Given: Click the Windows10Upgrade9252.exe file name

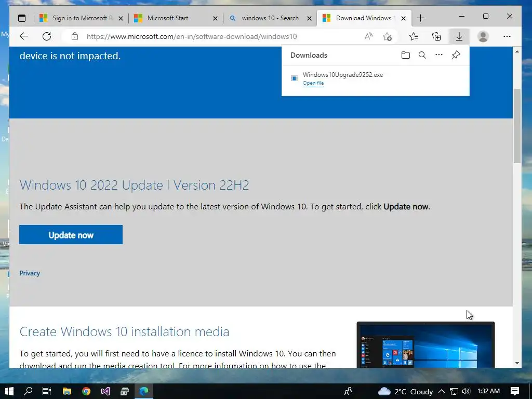Looking at the screenshot, I should tap(343, 75).
